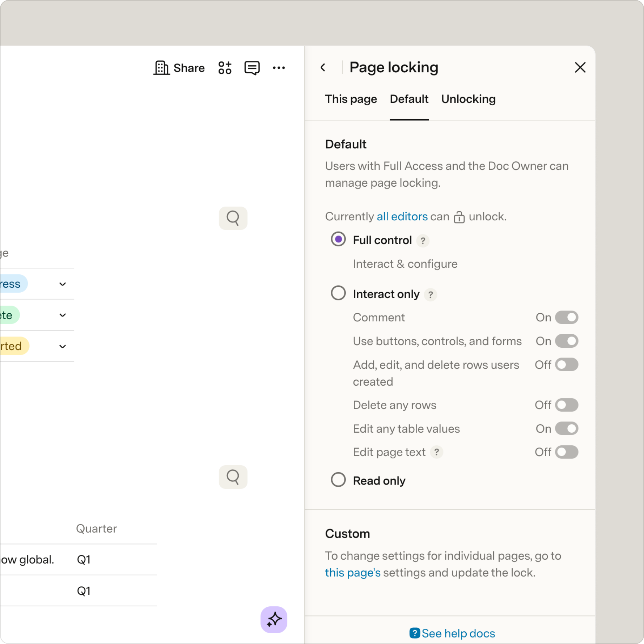Expand the dropdown beside the yellow status tag
Screen dimensions: 644x644
pyautogui.click(x=63, y=346)
